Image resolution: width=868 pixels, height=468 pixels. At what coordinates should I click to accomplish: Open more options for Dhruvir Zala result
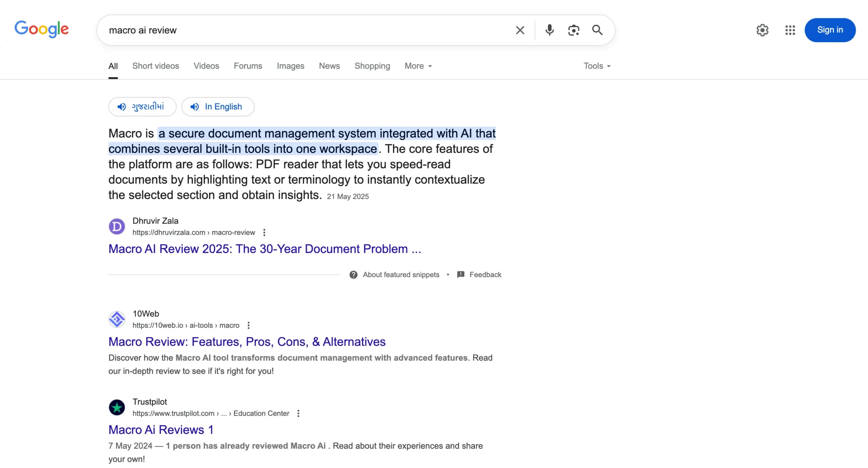coord(264,232)
